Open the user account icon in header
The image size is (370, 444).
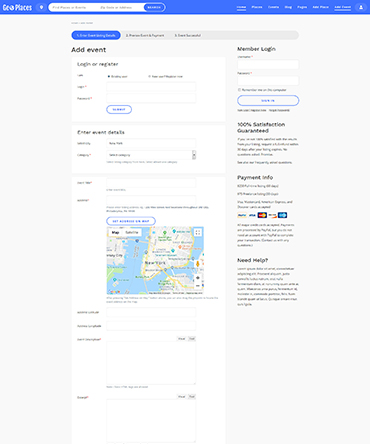click(x=361, y=7)
